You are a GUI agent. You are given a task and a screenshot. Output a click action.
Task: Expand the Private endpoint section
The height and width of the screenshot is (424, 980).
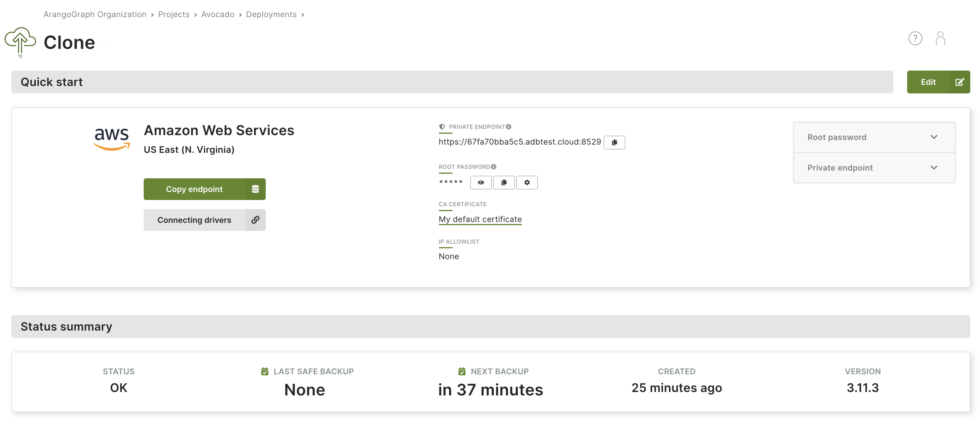point(874,168)
